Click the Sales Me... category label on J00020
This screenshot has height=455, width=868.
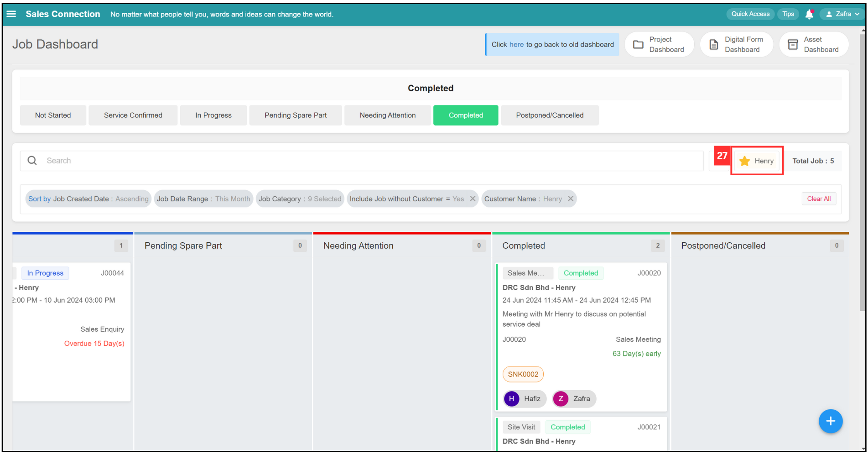pyautogui.click(x=528, y=273)
